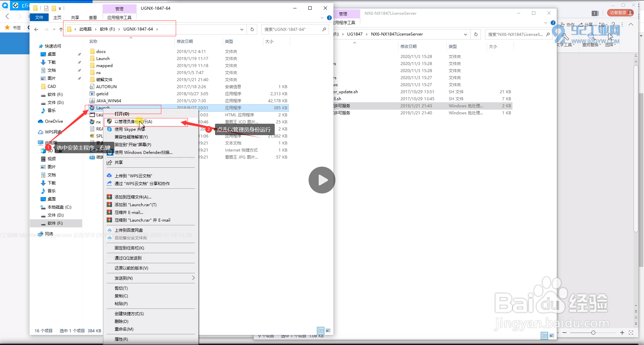Open CAD folder in quick access
This screenshot has height=345, width=644.
click(x=52, y=86)
